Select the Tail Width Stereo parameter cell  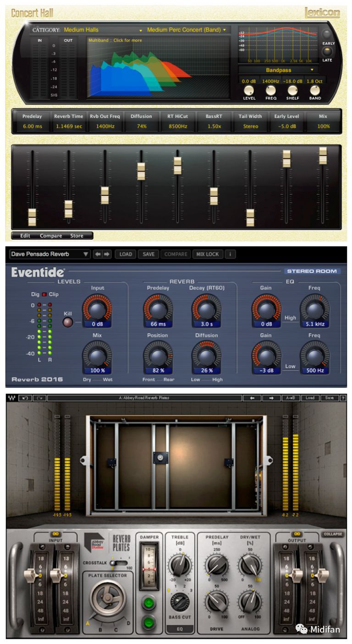[x=250, y=121]
